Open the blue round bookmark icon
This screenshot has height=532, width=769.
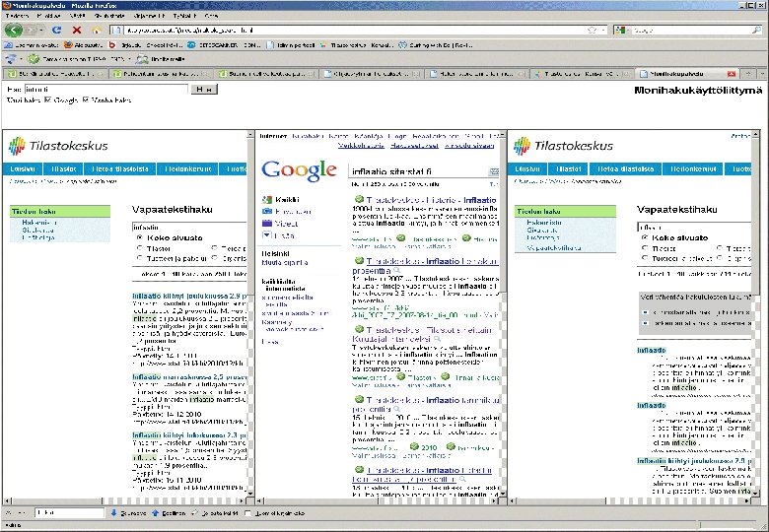(x=191, y=45)
